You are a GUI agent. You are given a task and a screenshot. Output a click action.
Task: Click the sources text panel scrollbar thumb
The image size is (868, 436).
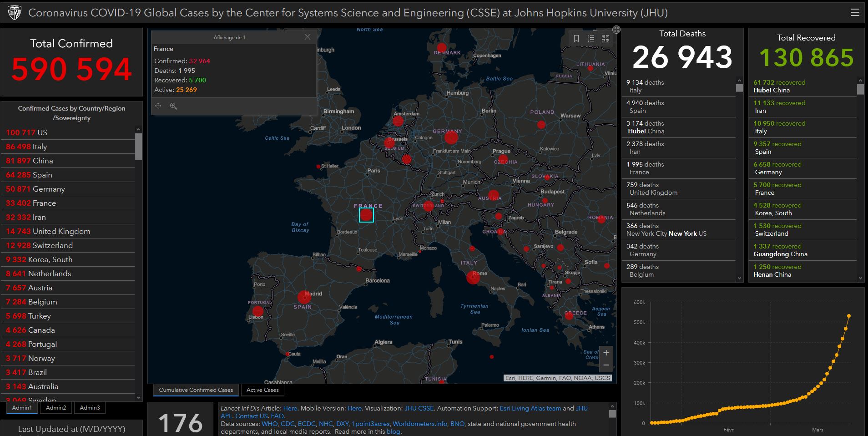point(612,414)
